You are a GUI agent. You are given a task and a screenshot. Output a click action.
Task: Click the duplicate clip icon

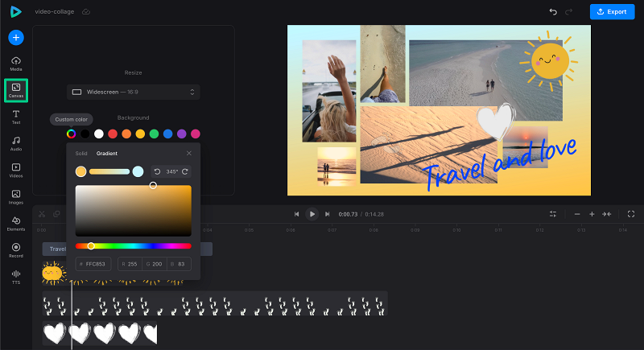[56, 214]
